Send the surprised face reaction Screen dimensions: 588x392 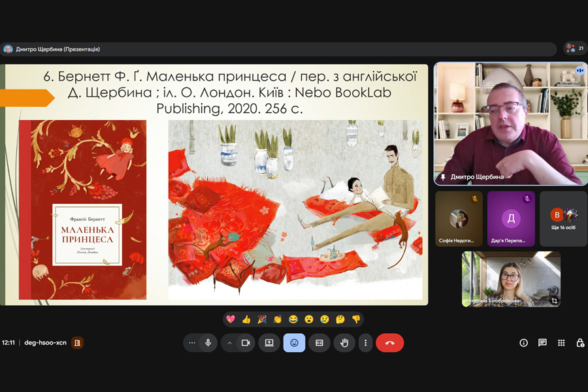pyautogui.click(x=309, y=319)
